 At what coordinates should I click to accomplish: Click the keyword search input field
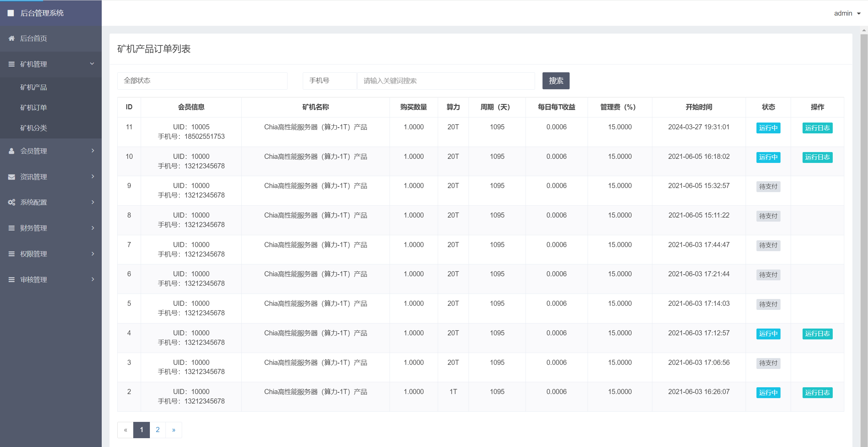click(446, 81)
